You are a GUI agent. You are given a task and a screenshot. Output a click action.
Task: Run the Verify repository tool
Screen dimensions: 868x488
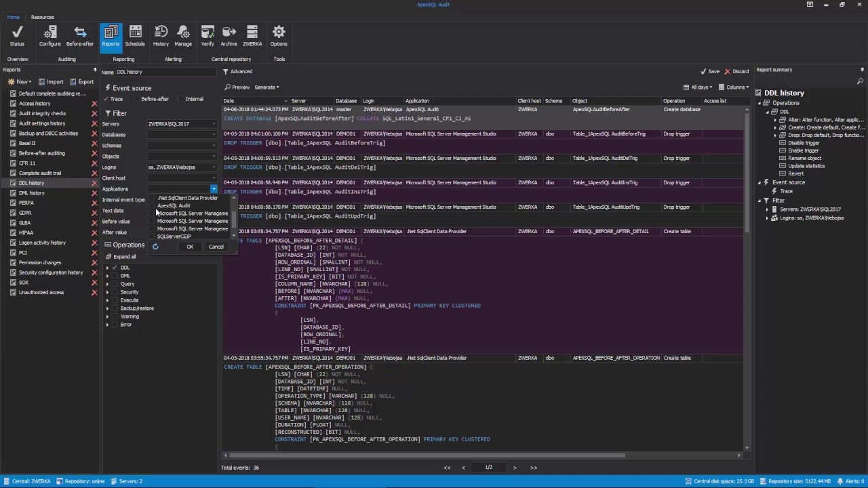[208, 36]
